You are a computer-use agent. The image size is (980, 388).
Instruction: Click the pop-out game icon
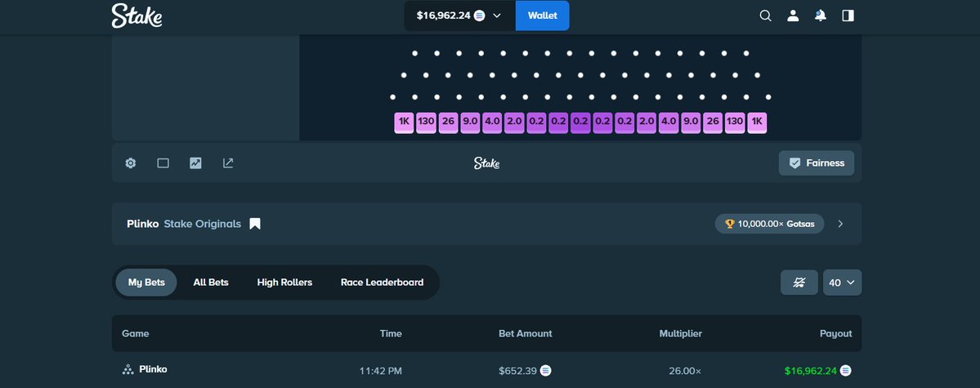coord(228,163)
